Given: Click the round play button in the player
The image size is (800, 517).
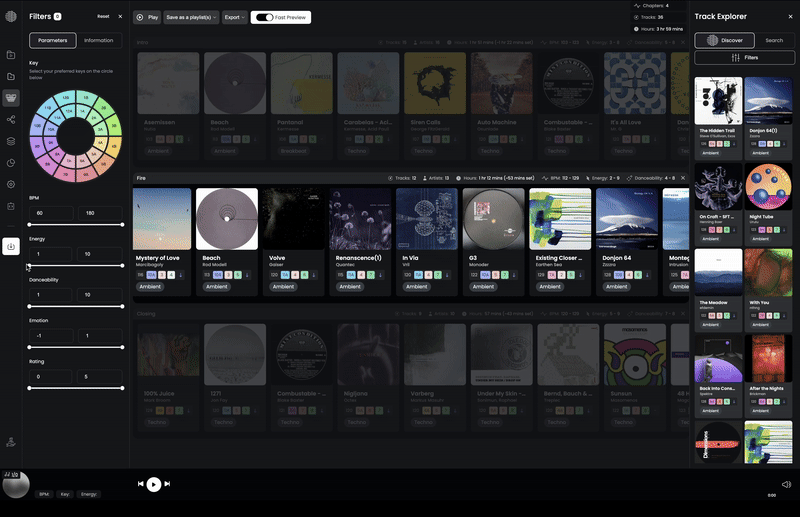Looking at the screenshot, I should coord(154,484).
